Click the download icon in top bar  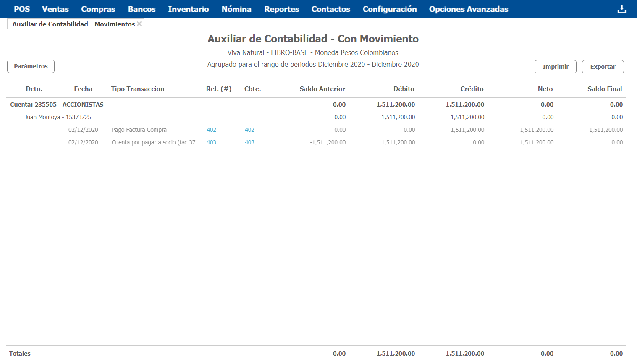(x=621, y=9)
